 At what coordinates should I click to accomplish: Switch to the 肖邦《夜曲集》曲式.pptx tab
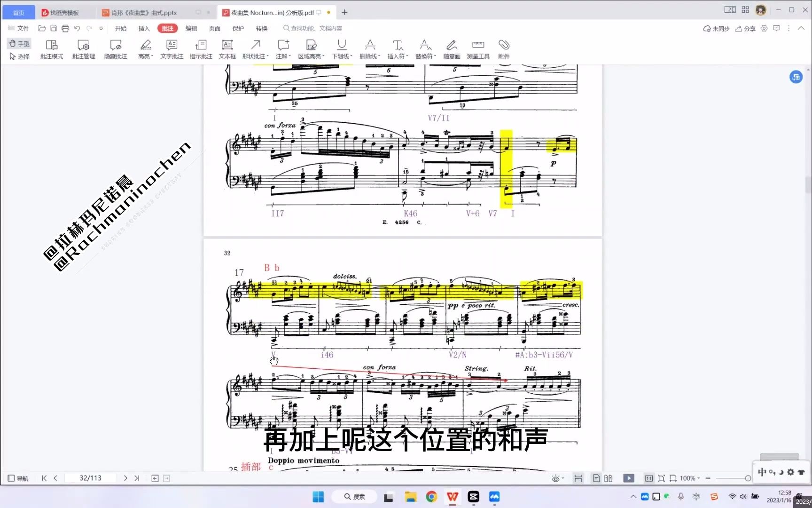[144, 13]
